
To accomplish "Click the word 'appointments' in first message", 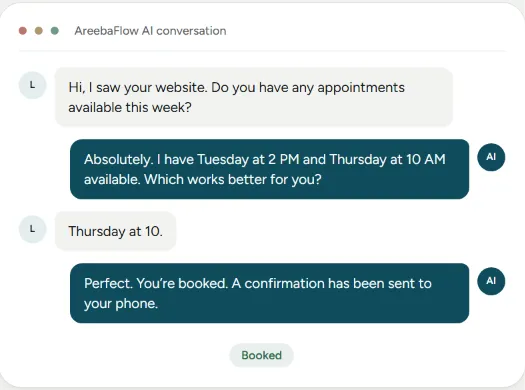I will click(361, 88).
